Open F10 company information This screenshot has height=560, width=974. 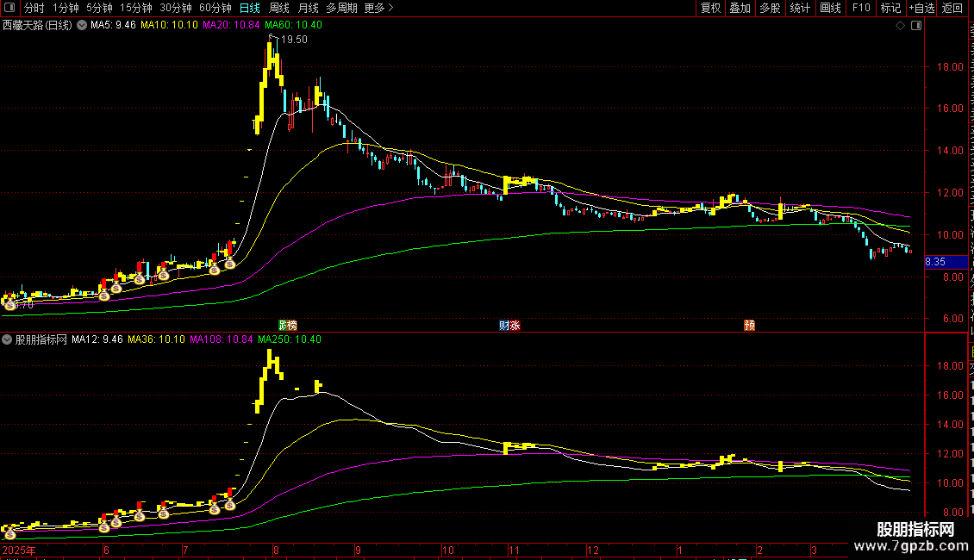click(861, 8)
